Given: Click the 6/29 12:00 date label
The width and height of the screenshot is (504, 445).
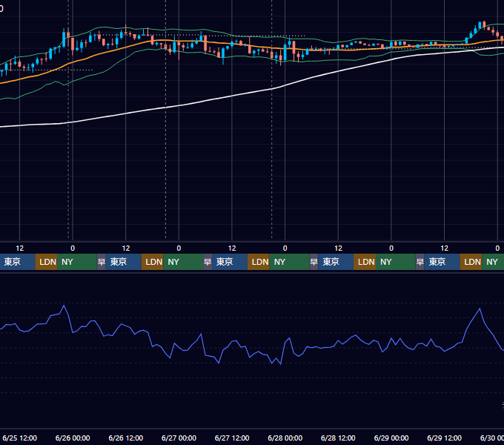Looking at the screenshot, I should 444,438.
